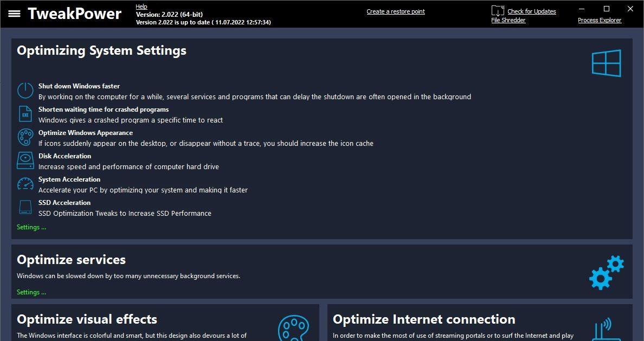The width and height of the screenshot is (644, 341).
Task: Open the hamburger menu next to TweakPower
Action: (15, 14)
